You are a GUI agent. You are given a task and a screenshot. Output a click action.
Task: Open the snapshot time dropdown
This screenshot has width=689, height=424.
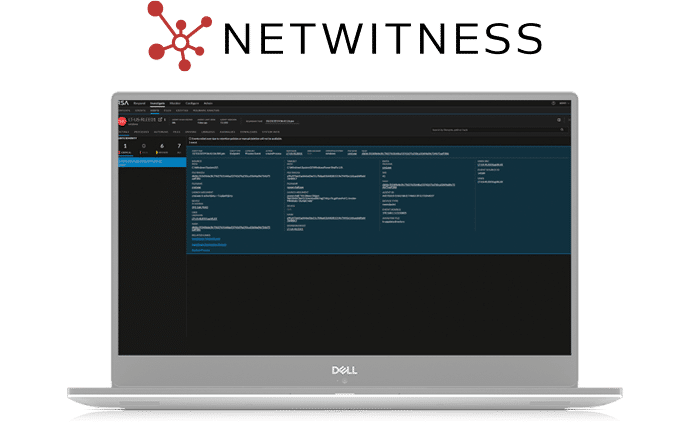(283, 121)
